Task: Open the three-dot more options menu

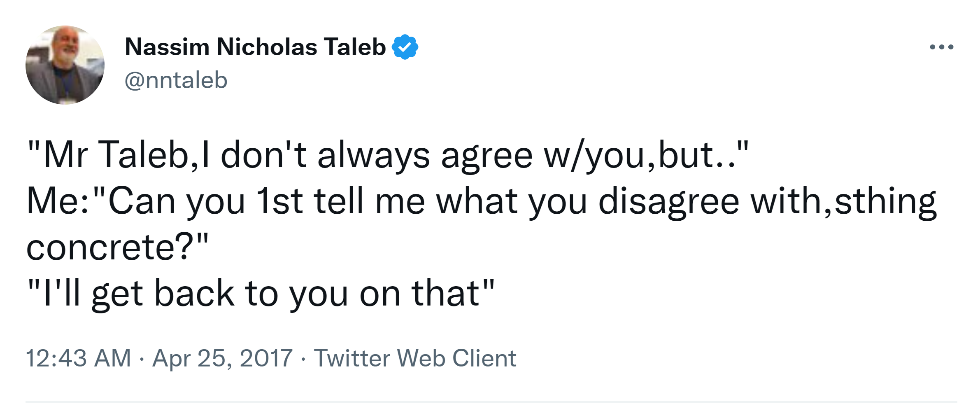Action: (941, 47)
